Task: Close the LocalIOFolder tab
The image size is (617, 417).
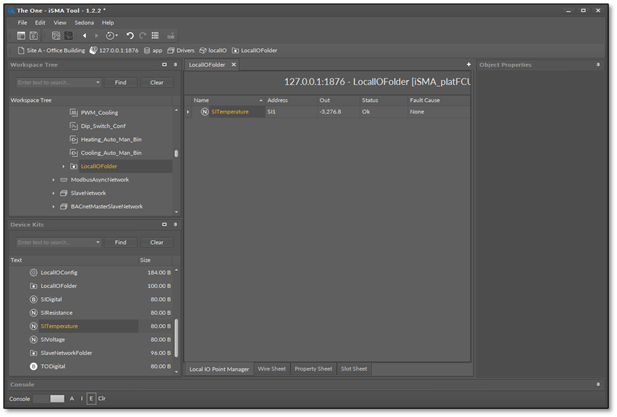Action: pos(235,65)
